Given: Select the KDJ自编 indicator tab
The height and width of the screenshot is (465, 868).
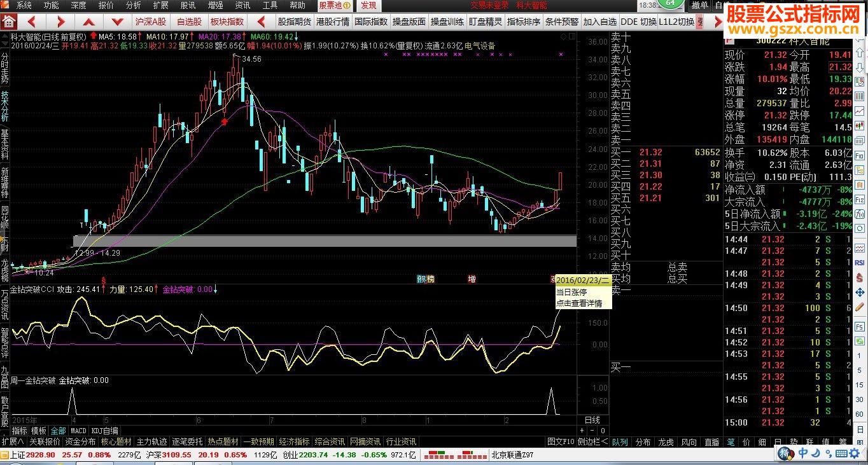Looking at the screenshot, I should pos(104,431).
